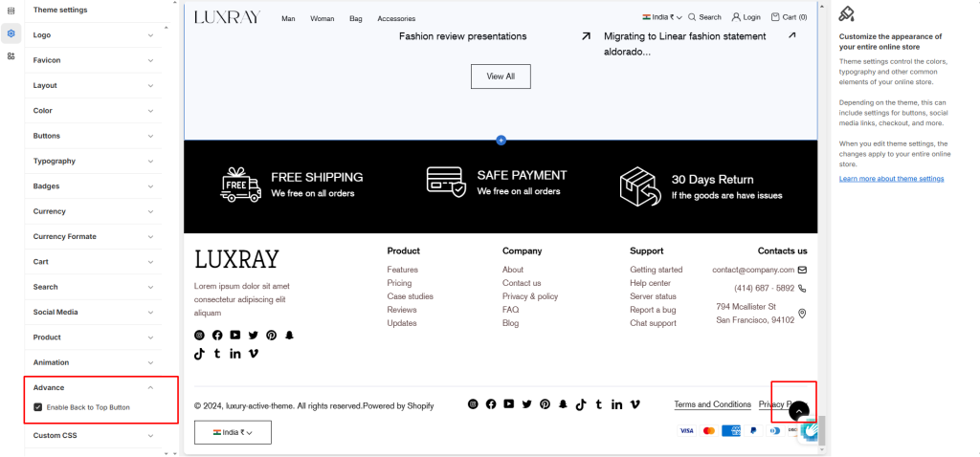The image size is (980, 457).
Task: Click the settings panel scroll-down arrow
Action: [x=166, y=453]
